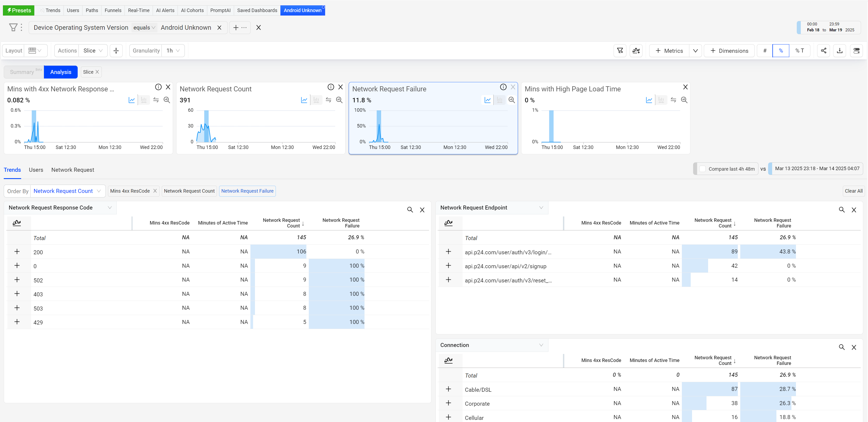Show info for Network Request Failure card
Screen dimensions: 868x422
(503, 87)
